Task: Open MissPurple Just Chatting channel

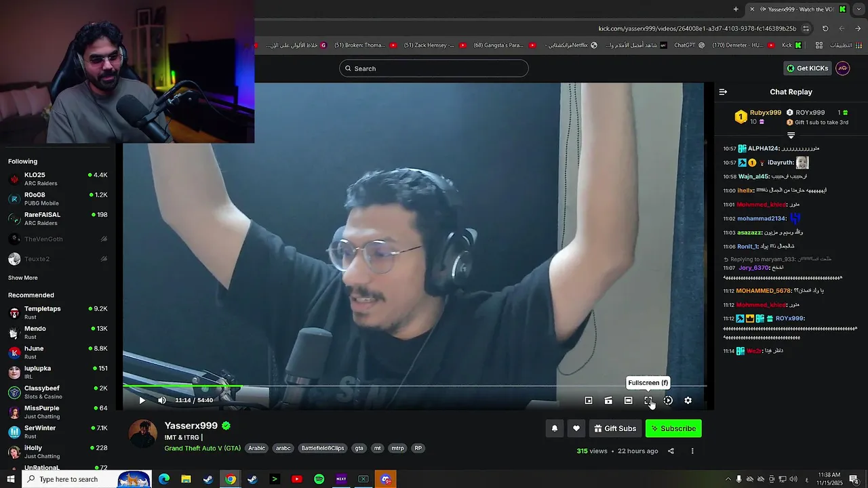Action: tap(58, 412)
